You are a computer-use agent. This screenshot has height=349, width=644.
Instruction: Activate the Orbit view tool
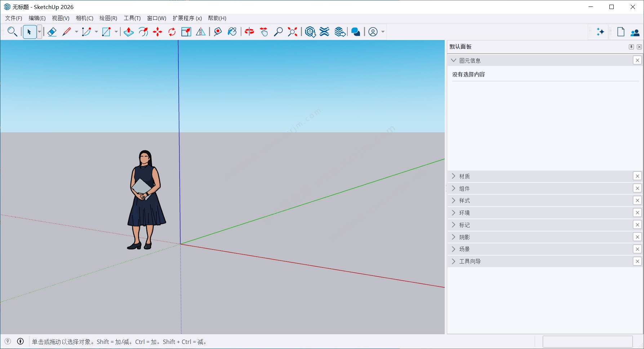[x=249, y=32]
